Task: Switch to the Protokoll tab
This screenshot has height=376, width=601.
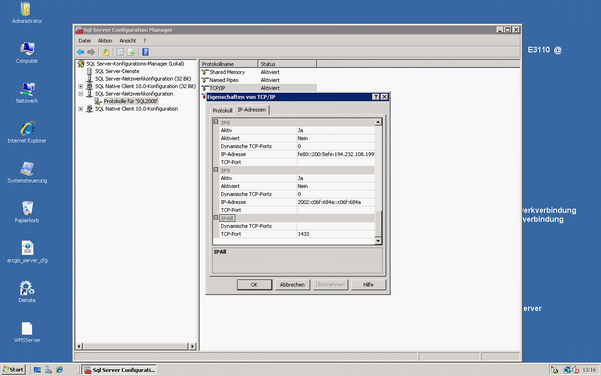Action: (x=222, y=110)
